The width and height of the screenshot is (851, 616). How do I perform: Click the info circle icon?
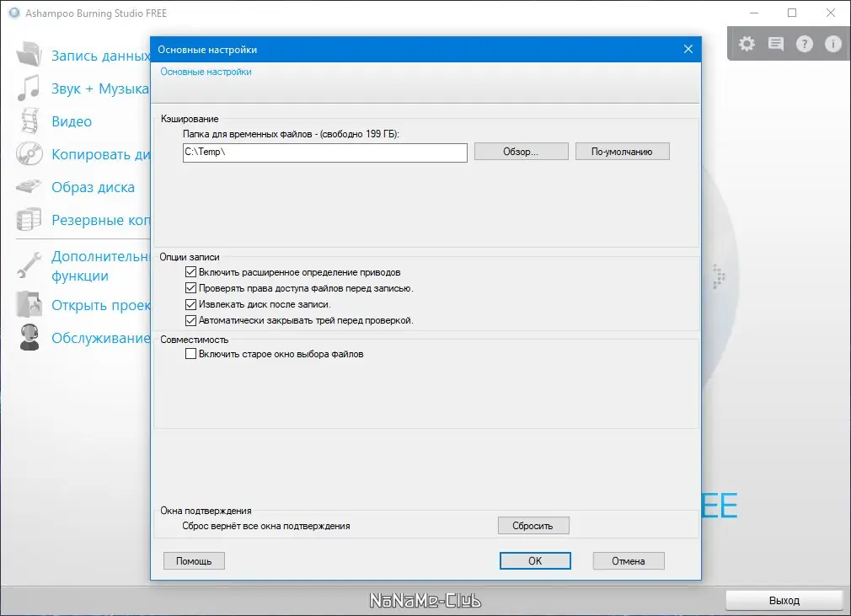pos(833,44)
